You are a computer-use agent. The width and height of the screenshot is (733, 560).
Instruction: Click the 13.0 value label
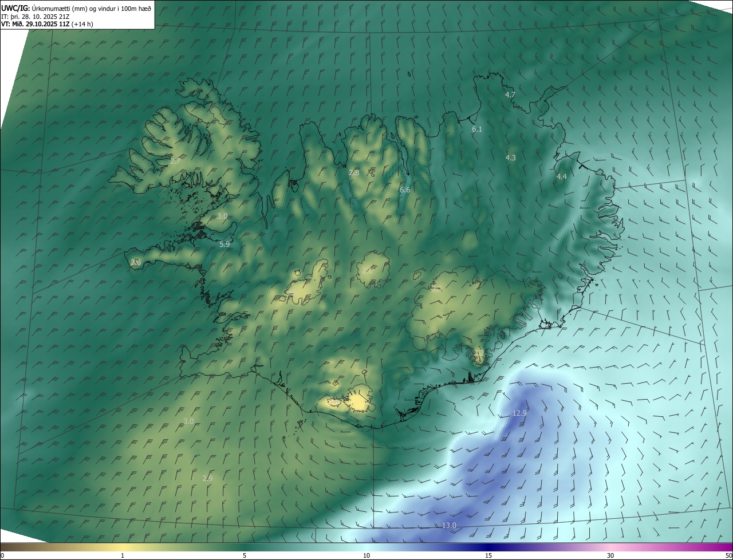pos(450,526)
